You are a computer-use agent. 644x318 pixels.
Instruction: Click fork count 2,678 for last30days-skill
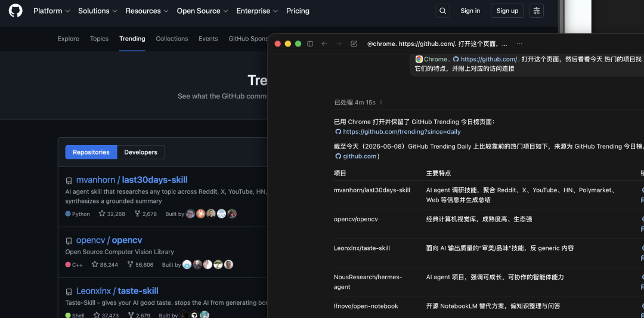(x=145, y=214)
